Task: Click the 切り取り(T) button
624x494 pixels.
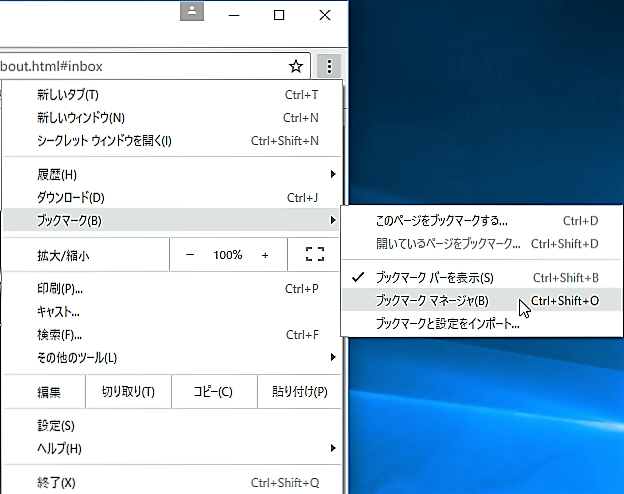Action: (x=129, y=392)
